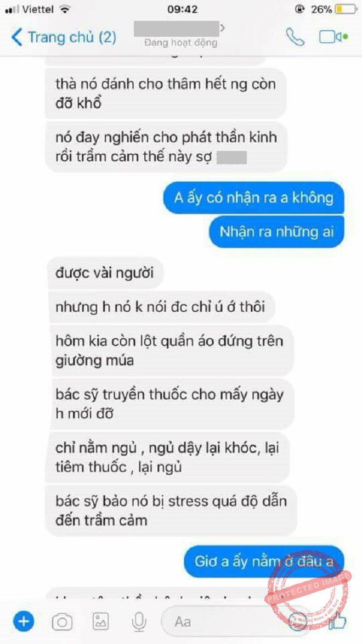The height and width of the screenshot is (644, 362).
Task: Tap the Trang chủ (2) back link
Action: (64, 37)
